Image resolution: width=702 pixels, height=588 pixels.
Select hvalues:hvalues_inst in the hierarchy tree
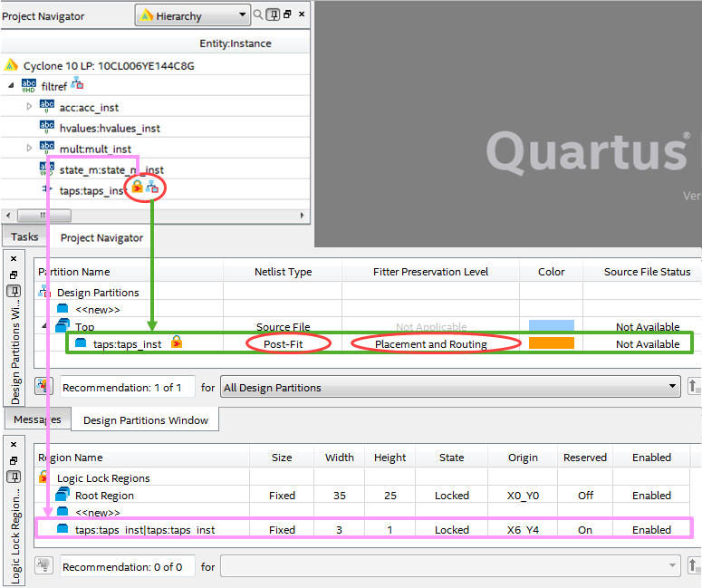(110, 128)
